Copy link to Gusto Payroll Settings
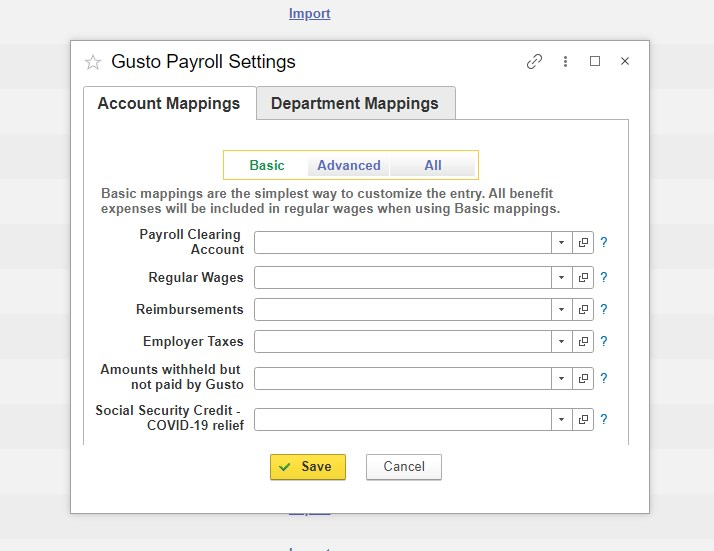 click(534, 61)
